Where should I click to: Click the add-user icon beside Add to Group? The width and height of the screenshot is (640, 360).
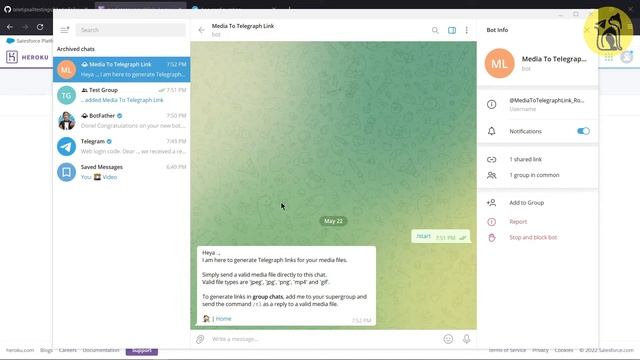tap(491, 202)
